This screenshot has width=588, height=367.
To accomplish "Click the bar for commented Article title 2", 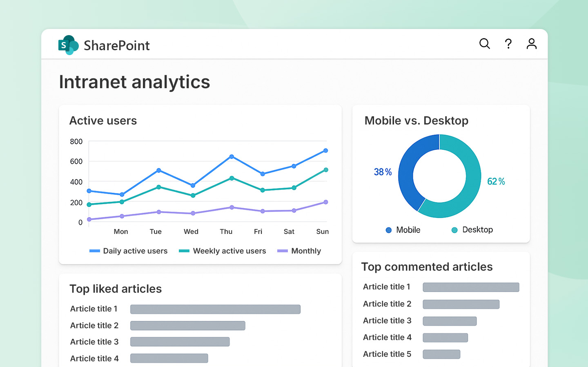I will click(461, 304).
